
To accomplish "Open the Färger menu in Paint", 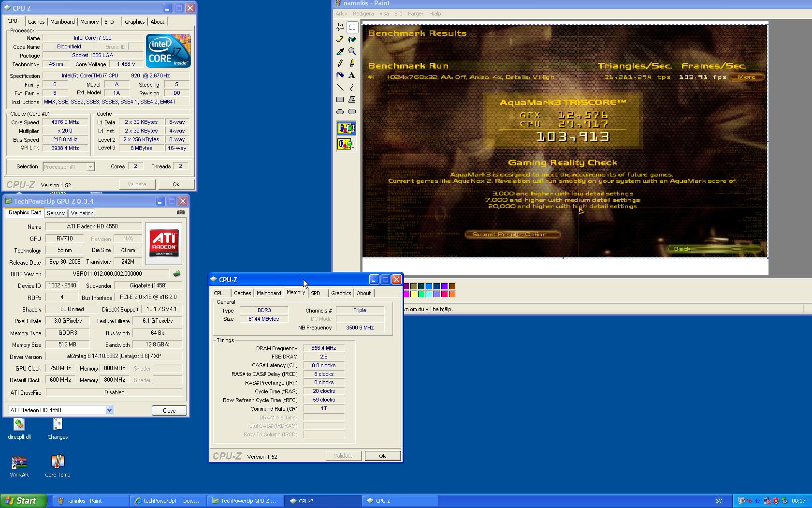I will (x=416, y=14).
